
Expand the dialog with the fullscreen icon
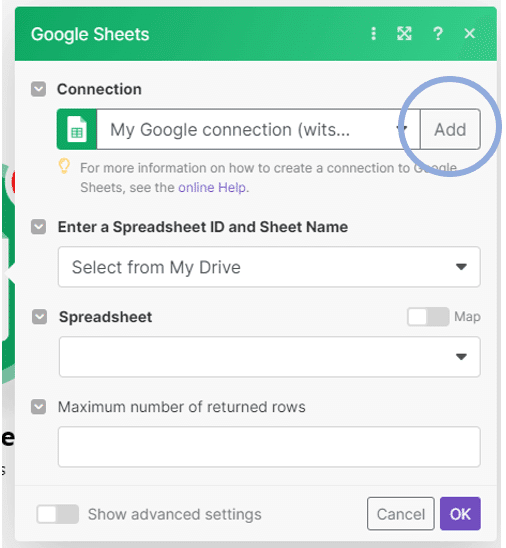point(404,34)
